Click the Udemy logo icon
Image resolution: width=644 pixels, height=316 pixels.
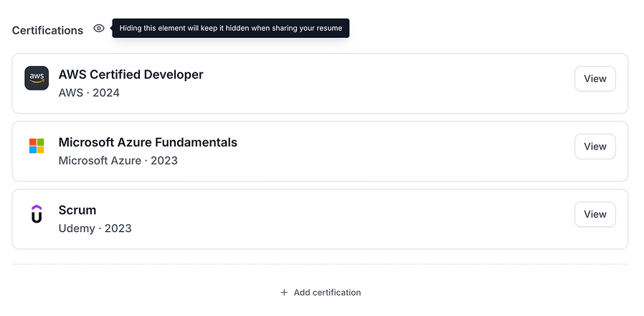(x=37, y=214)
